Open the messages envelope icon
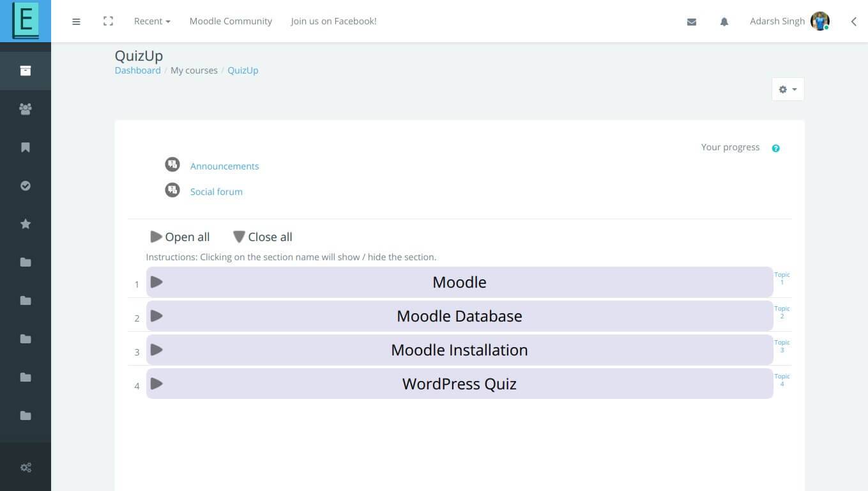This screenshot has height=491, width=868. click(691, 22)
